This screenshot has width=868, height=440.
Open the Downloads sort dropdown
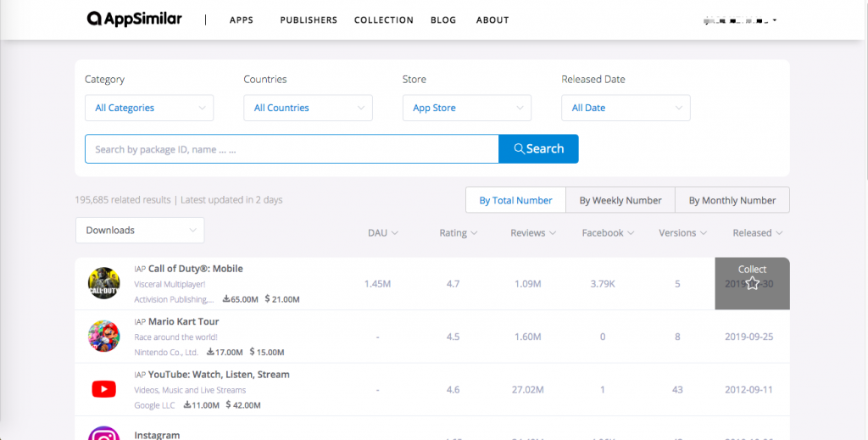point(140,231)
